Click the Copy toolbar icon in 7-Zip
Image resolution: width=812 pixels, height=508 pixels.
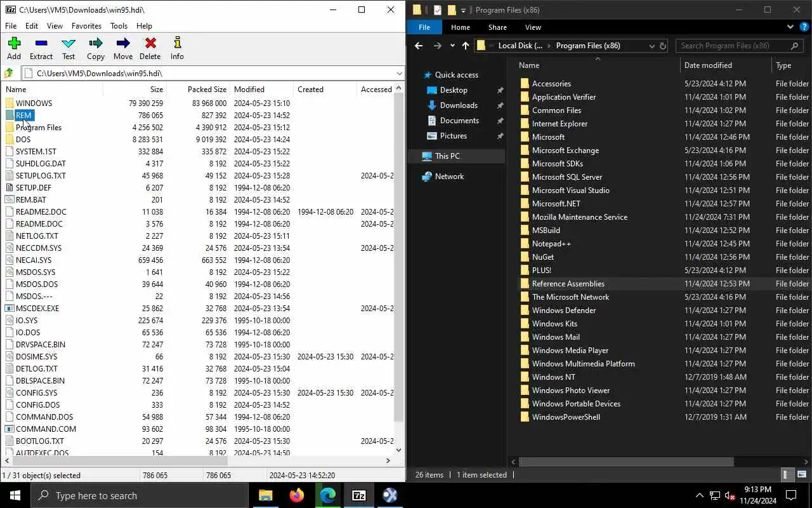(96, 48)
